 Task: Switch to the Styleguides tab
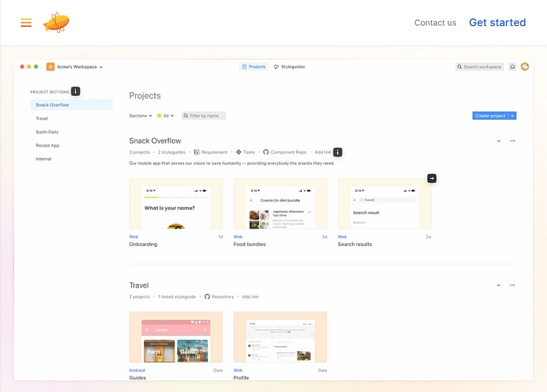(x=290, y=67)
